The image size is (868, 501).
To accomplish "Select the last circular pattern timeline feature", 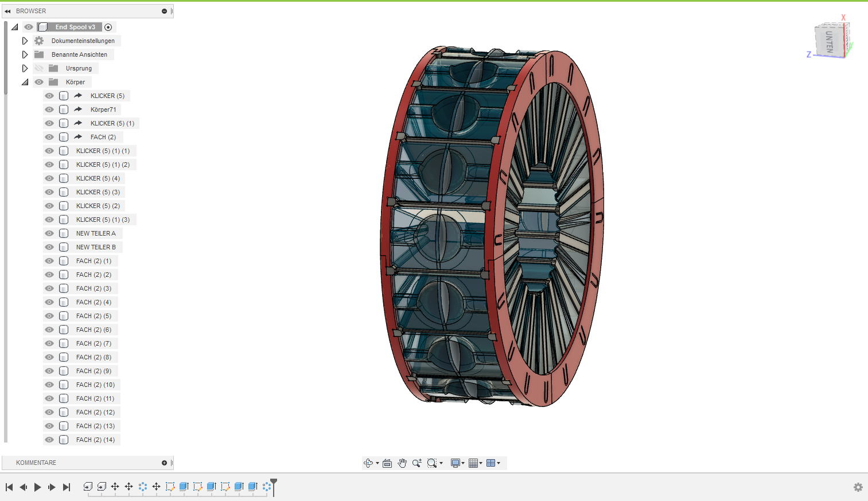I will [x=267, y=486].
